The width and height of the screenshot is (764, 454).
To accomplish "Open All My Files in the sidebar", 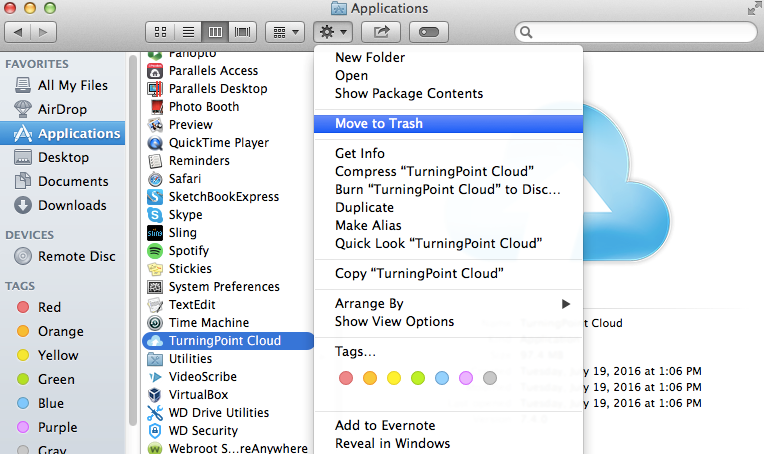I will pos(62,85).
